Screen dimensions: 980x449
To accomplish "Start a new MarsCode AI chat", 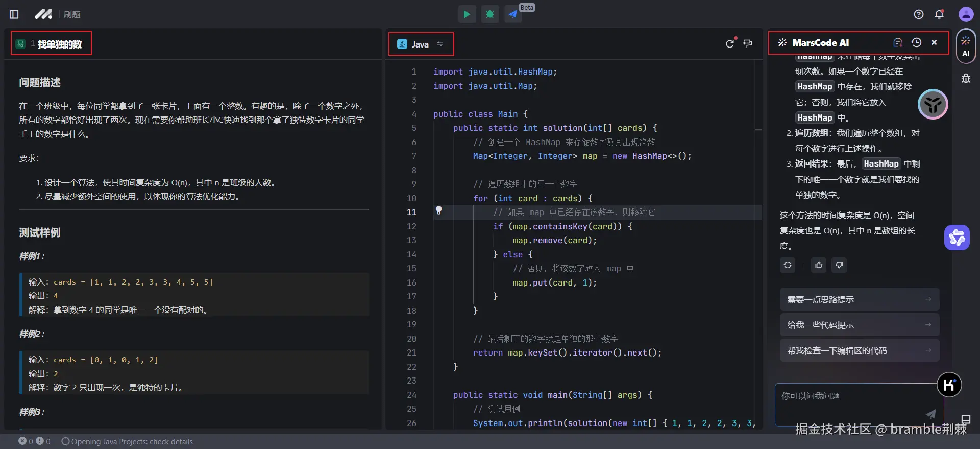I will [x=898, y=43].
